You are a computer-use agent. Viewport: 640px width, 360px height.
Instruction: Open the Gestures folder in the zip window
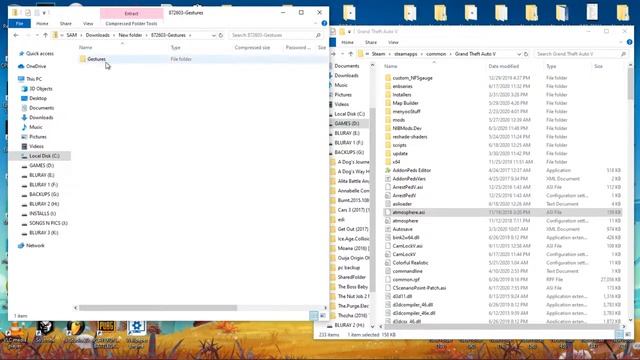96,59
